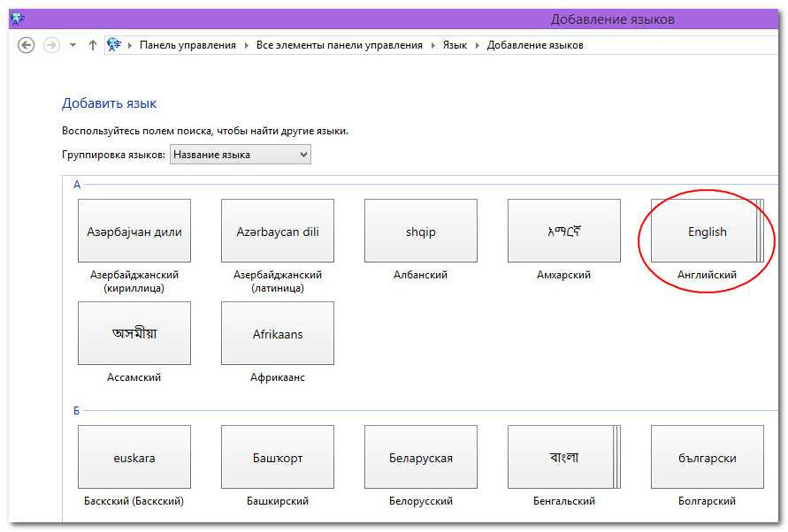Viewport: 788px width, 532px height.
Task: Click the Back navigation arrow
Action: (27, 45)
